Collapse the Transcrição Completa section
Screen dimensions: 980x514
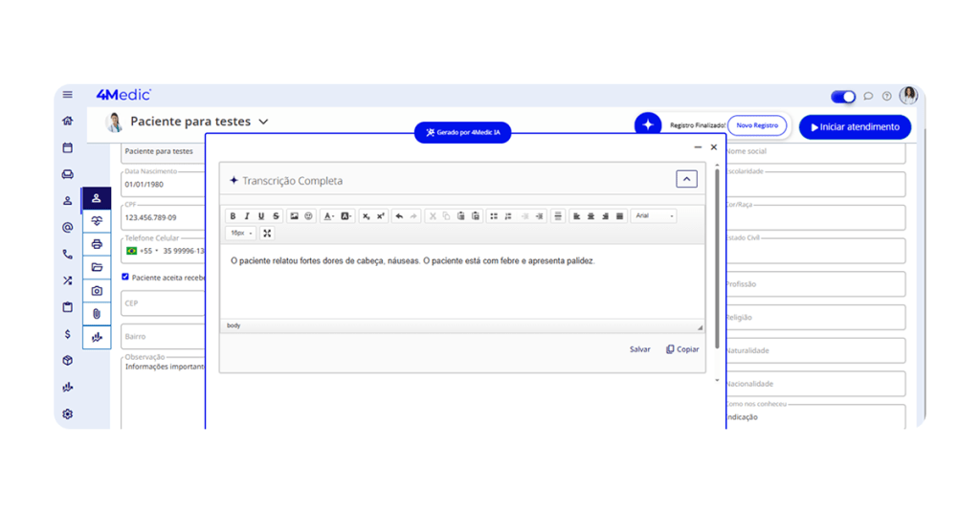[686, 179]
